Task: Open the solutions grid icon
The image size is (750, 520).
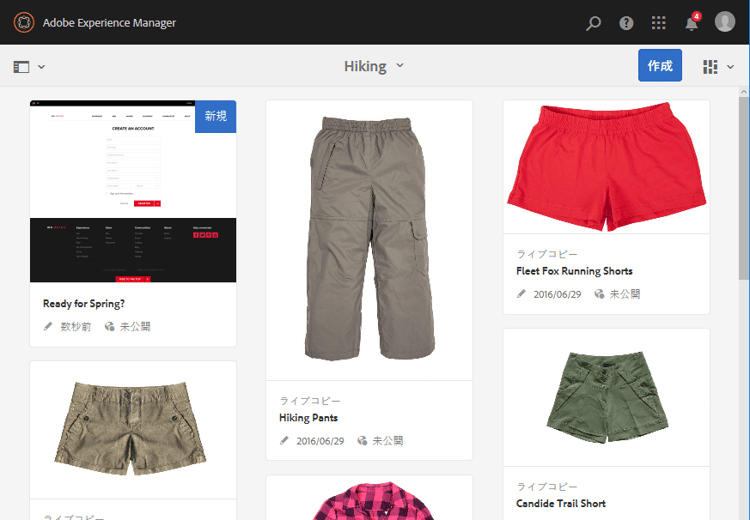Action: point(659,23)
